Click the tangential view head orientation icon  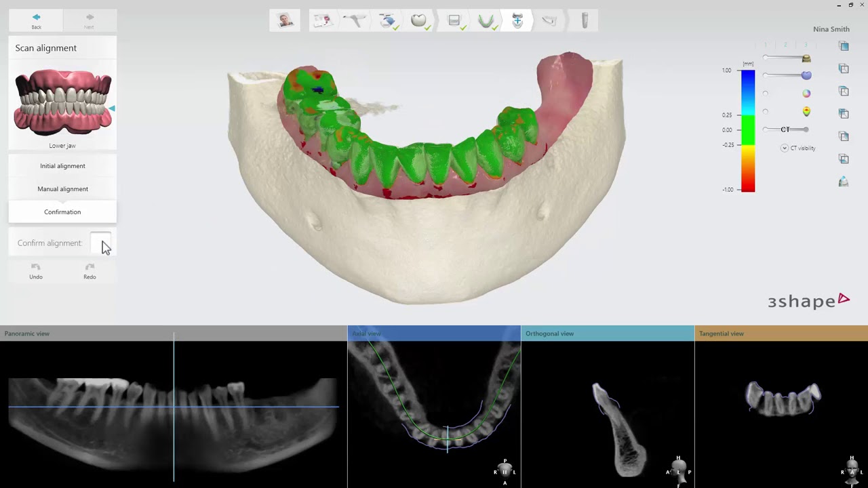[852, 471]
